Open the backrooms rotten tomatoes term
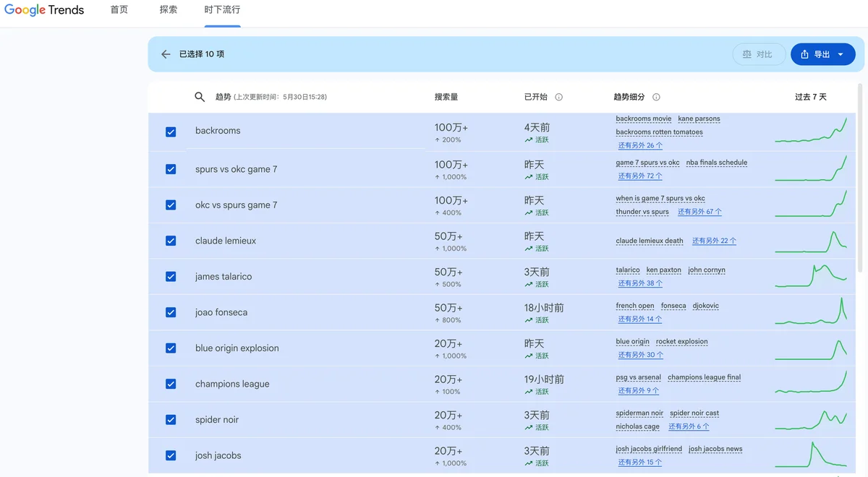The image size is (868, 477). (659, 132)
